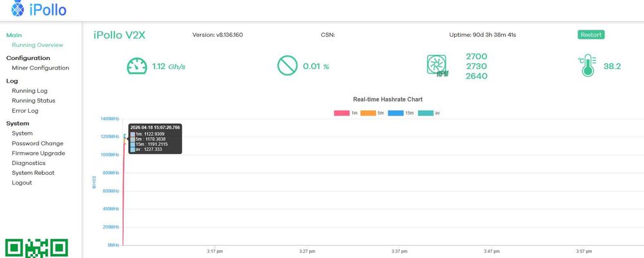Click the 38.2 temperature value
Viewport: 644px width, 258px height.
pyautogui.click(x=612, y=66)
